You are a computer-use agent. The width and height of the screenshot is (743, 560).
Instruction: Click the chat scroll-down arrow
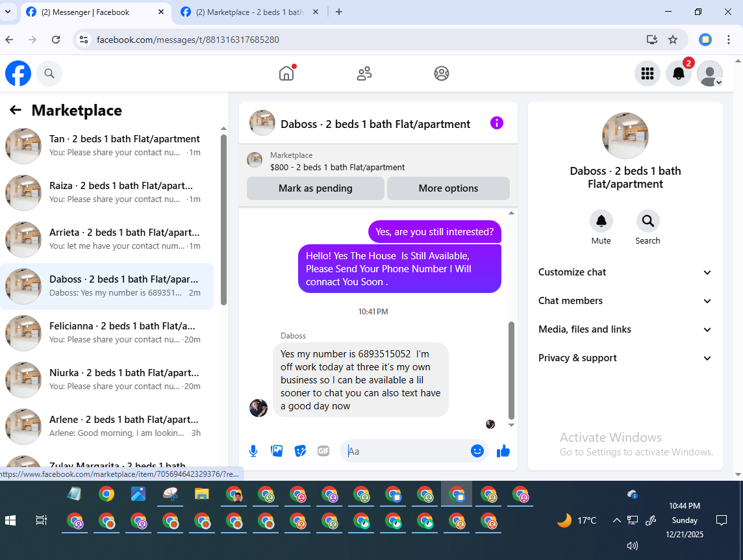[x=511, y=426]
